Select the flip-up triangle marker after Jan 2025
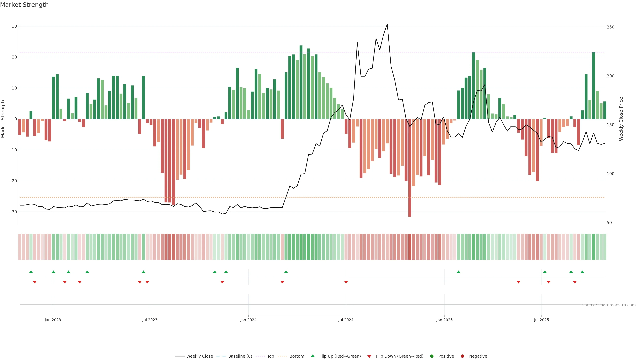The height and width of the screenshot is (362, 644). pos(459,272)
